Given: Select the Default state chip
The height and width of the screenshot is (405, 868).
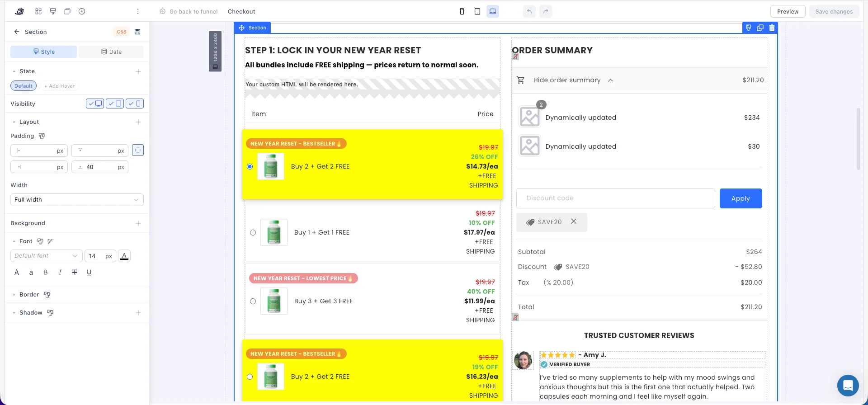Looking at the screenshot, I should (x=24, y=86).
